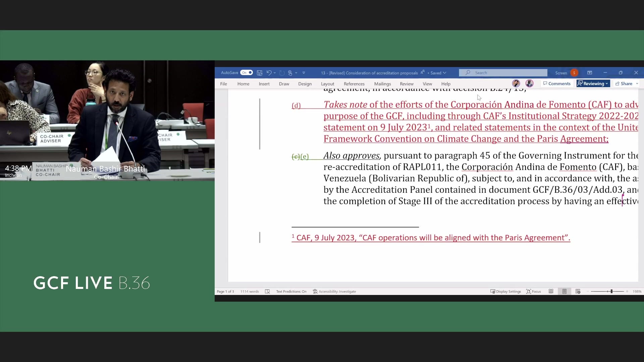Enable Focus mode from the status bar
This screenshot has width=644, height=362.
tap(534, 292)
